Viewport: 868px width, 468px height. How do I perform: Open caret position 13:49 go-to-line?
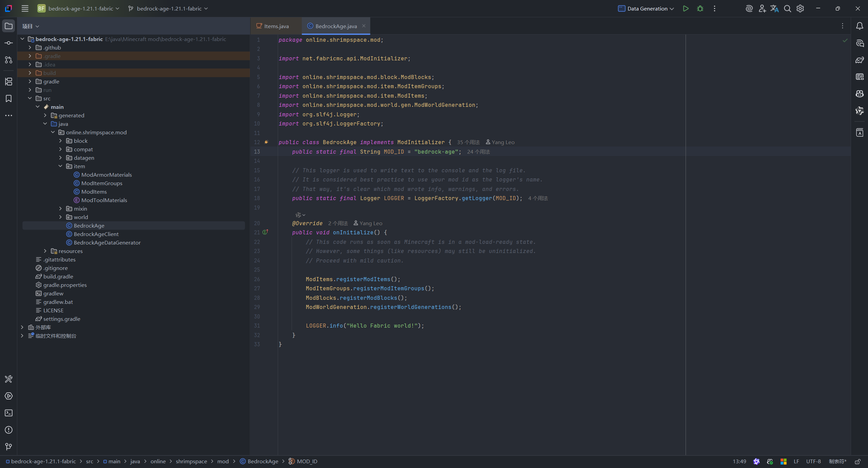(x=739, y=461)
